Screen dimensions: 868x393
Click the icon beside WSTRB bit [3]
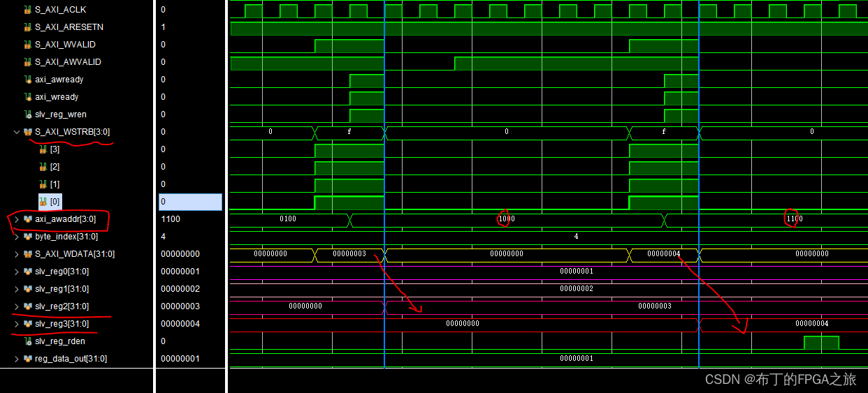[x=43, y=149]
